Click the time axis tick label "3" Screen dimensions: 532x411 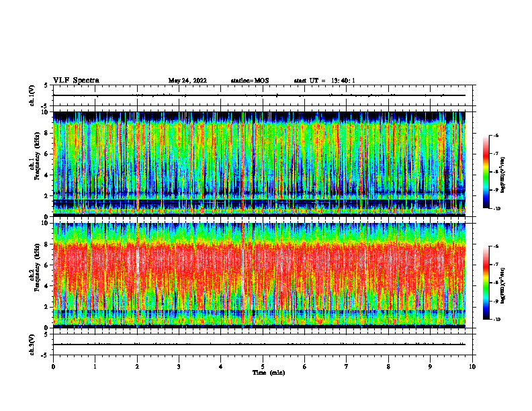click(179, 367)
